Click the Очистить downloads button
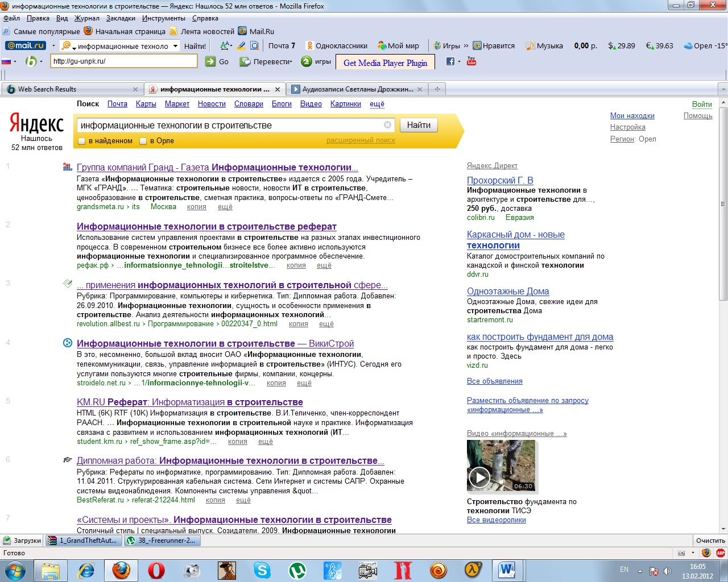Screen dimensions: 728x582 [710, 541]
